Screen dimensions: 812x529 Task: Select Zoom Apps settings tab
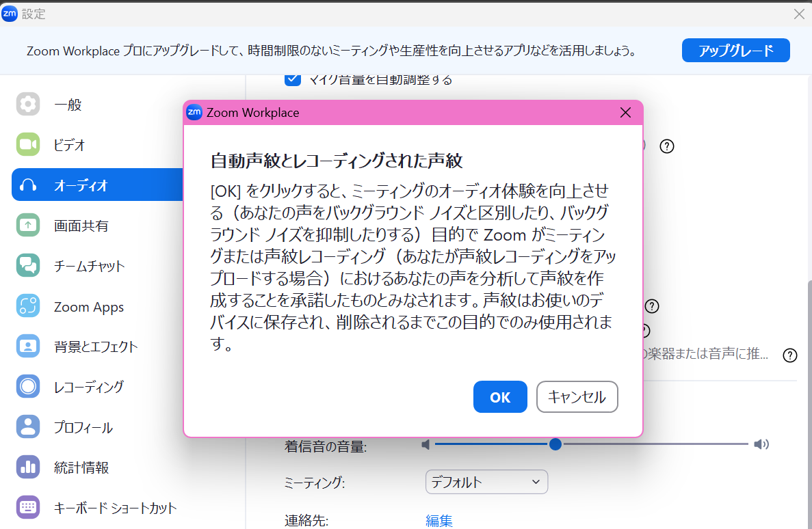[x=97, y=306]
